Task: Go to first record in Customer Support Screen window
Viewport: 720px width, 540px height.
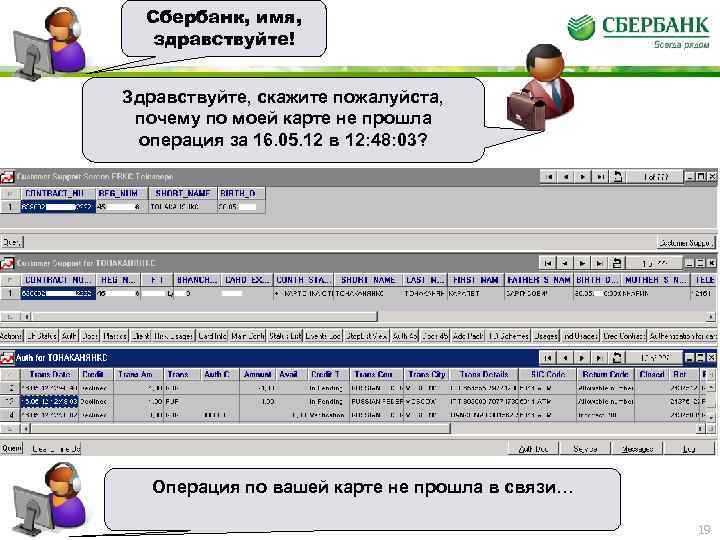Action: click(549, 177)
